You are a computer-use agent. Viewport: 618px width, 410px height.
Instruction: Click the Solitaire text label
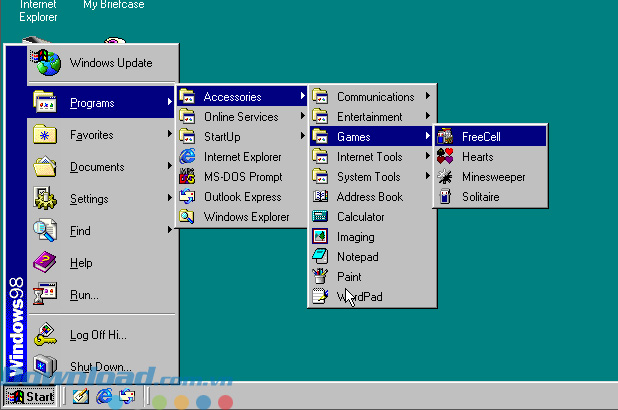(x=481, y=197)
